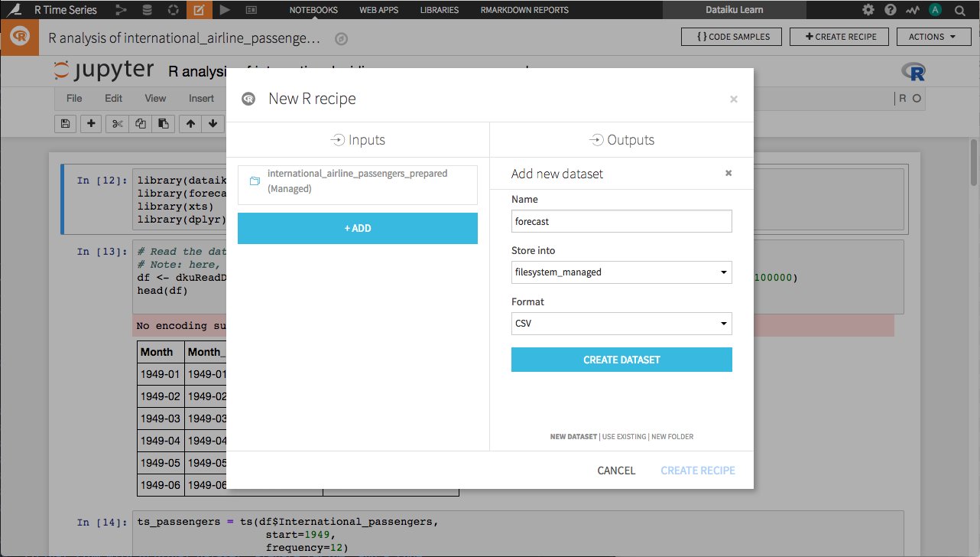The height and width of the screenshot is (557, 980).
Task: Open the Dashboards icon in top bar
Action: point(251,10)
